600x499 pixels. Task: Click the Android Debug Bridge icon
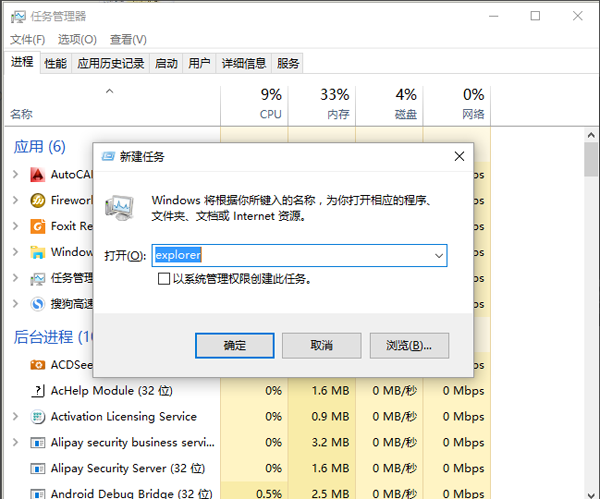coord(38,493)
